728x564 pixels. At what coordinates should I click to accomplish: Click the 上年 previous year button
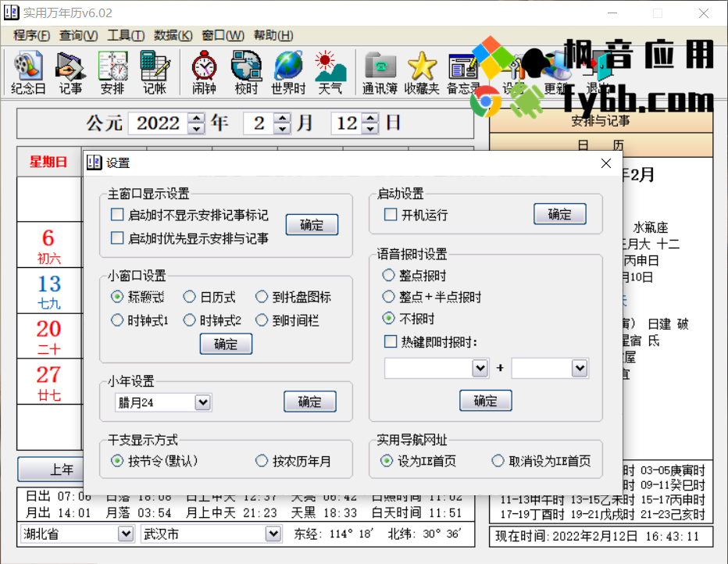coord(50,469)
